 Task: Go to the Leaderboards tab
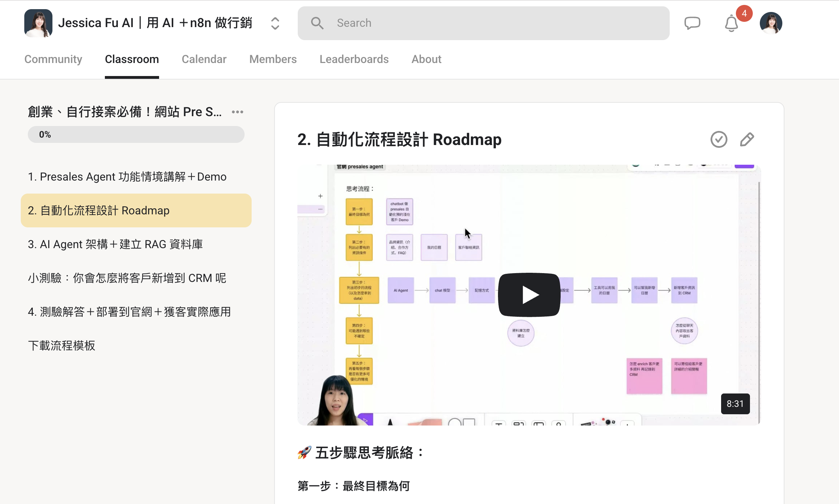354,59
